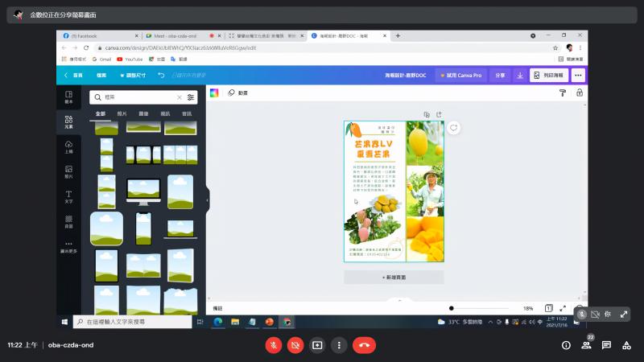
Task: Open the Canva Share button
Action: (x=500, y=76)
